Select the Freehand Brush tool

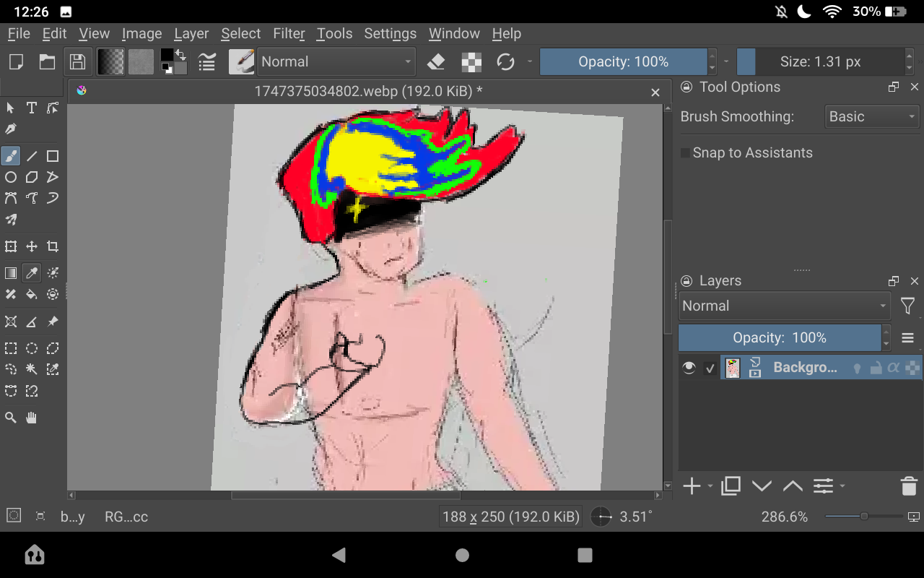[x=11, y=156]
